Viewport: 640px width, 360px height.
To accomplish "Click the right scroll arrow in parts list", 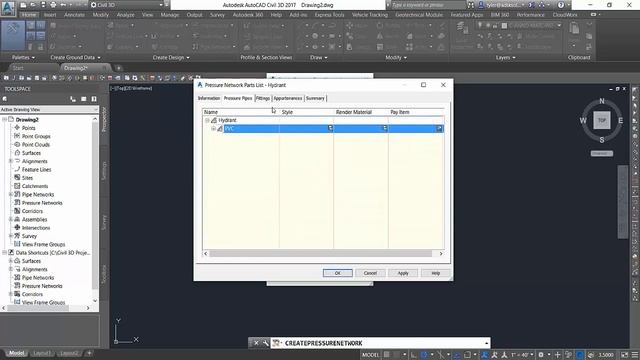I will (441, 253).
